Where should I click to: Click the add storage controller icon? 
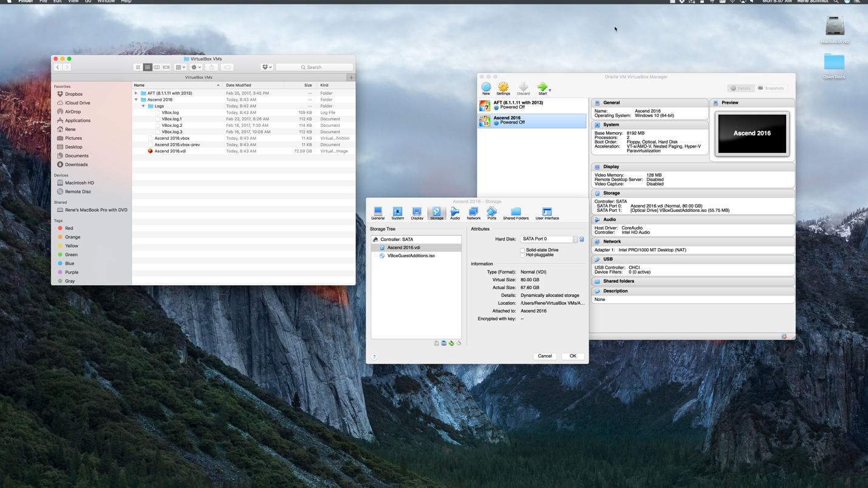436,344
